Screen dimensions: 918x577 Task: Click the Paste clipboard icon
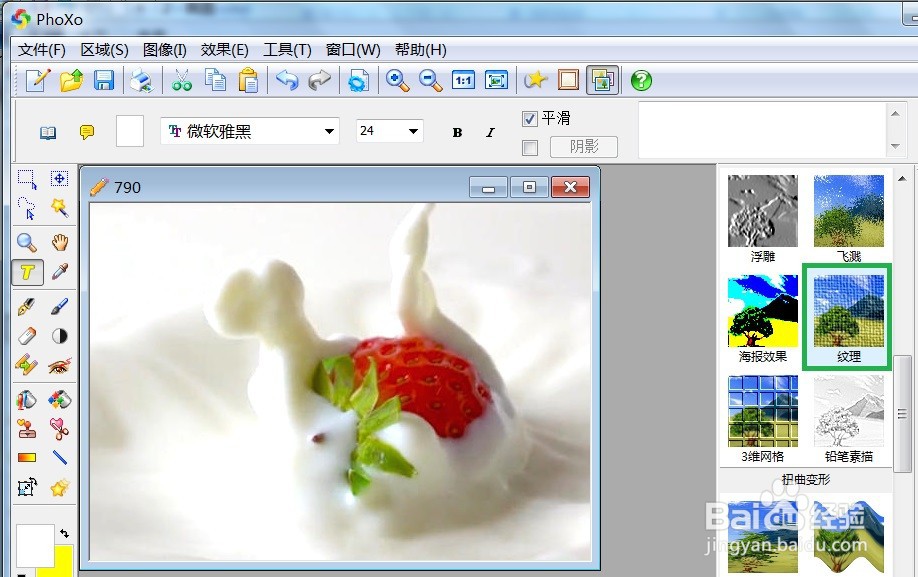[x=248, y=80]
